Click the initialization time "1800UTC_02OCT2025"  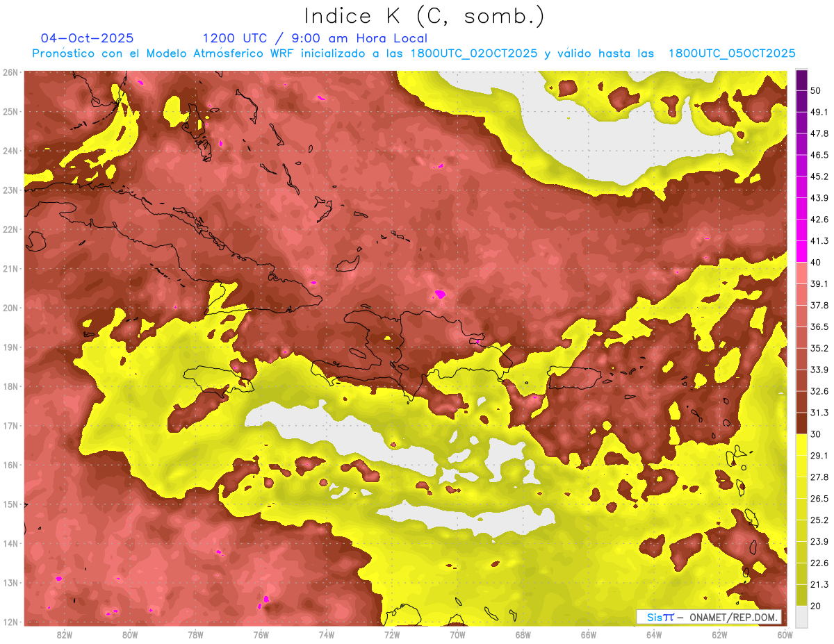[x=474, y=53]
